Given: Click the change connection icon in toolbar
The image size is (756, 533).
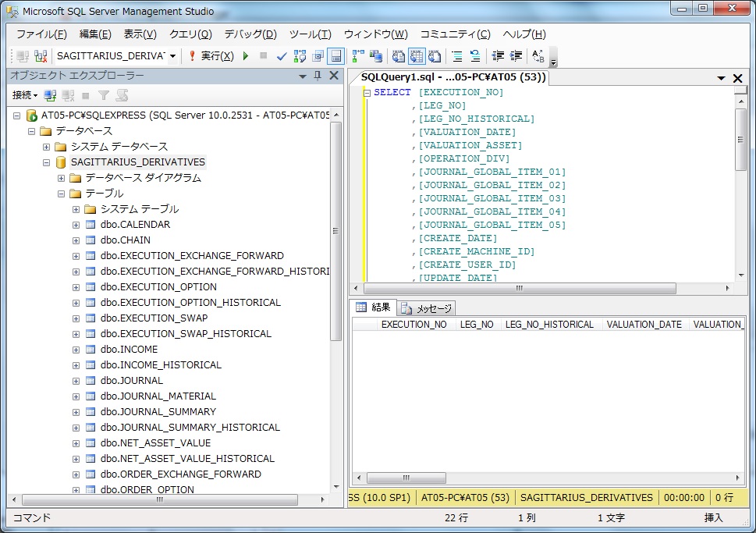Looking at the screenshot, I should pyautogui.click(x=41, y=56).
